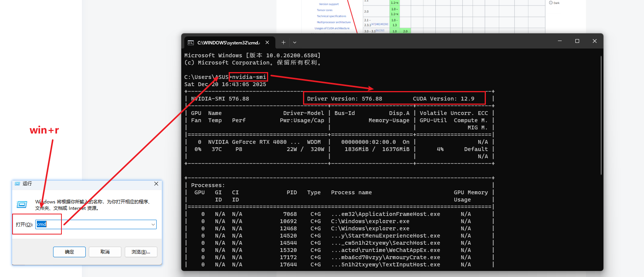Click the 确定 button in Run dialog
The height and width of the screenshot is (277, 644).
[x=69, y=252]
